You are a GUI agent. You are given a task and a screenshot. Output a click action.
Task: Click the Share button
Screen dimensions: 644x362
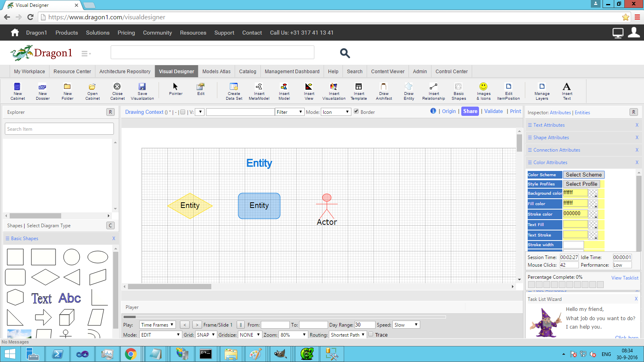click(470, 111)
